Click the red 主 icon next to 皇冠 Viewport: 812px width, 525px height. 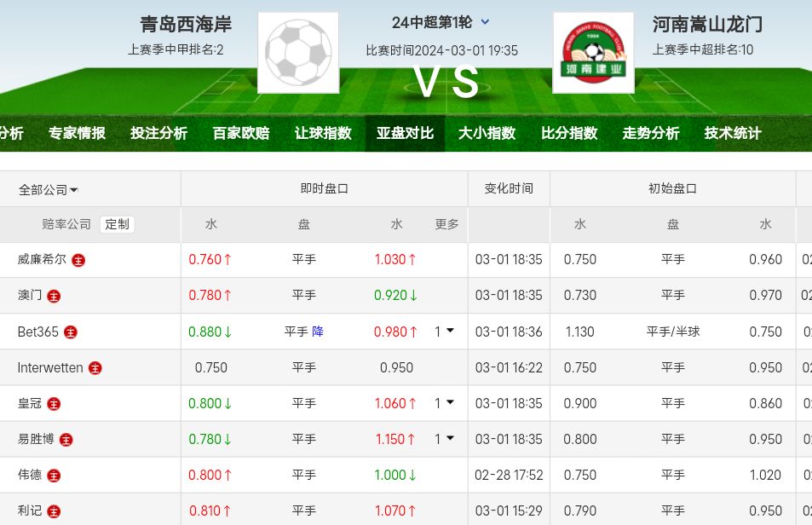click(55, 404)
